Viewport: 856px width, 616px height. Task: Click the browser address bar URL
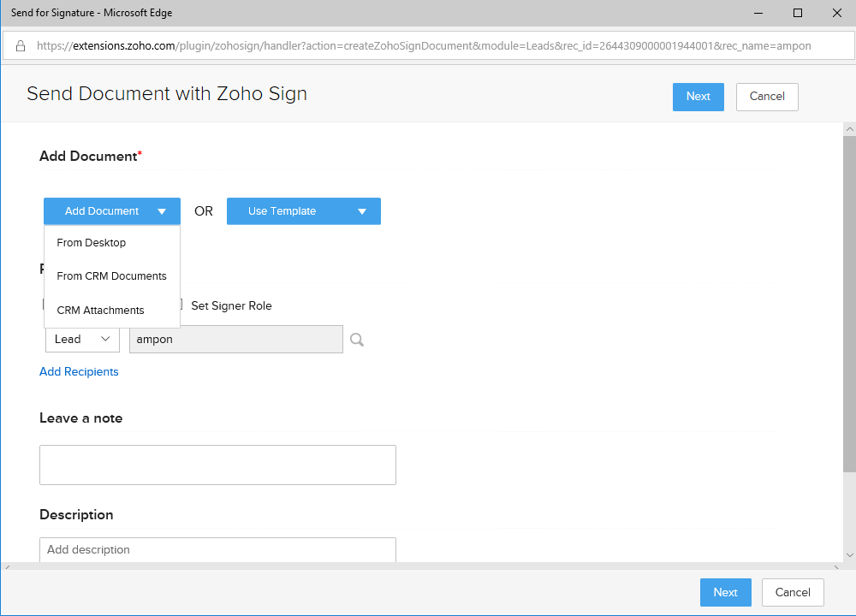pos(424,46)
